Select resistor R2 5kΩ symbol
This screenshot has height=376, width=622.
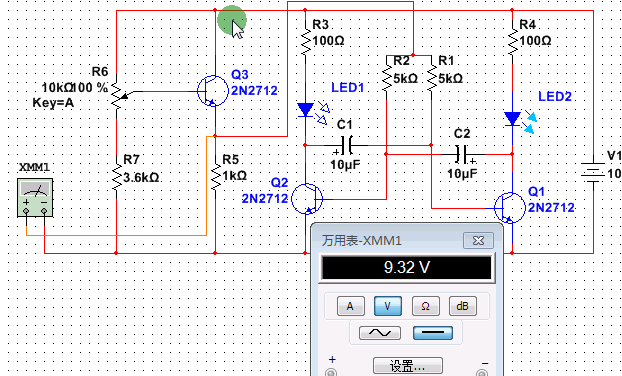tap(386, 77)
